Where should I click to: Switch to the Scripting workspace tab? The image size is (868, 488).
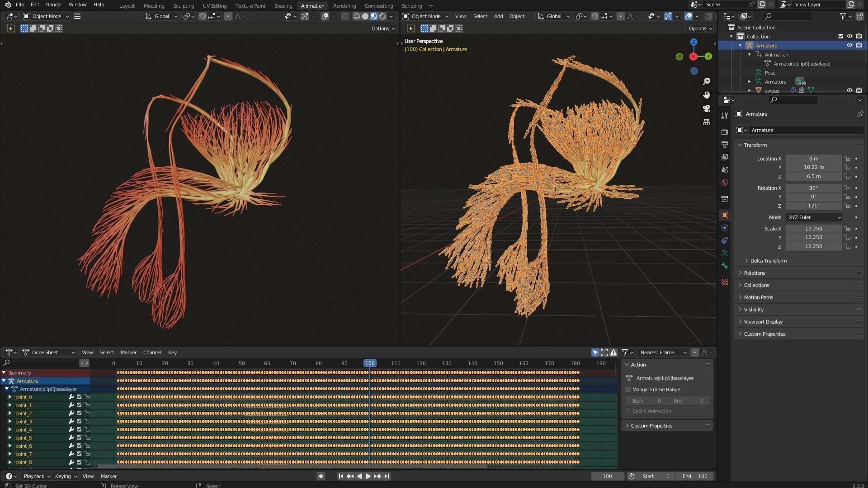coord(411,6)
